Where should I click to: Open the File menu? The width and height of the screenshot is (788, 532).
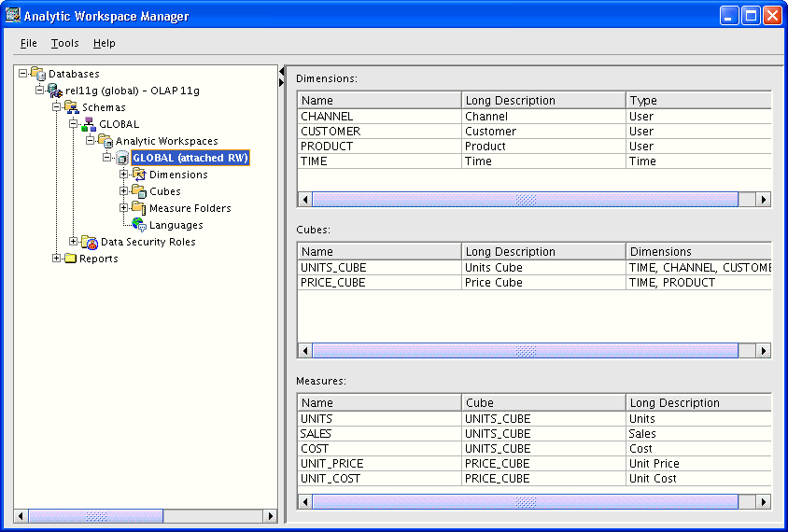point(29,43)
